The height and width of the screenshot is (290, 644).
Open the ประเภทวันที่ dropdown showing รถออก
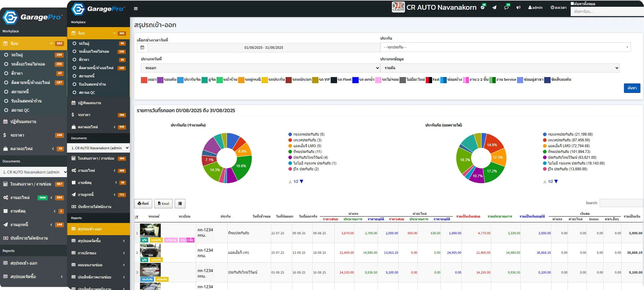[260, 68]
